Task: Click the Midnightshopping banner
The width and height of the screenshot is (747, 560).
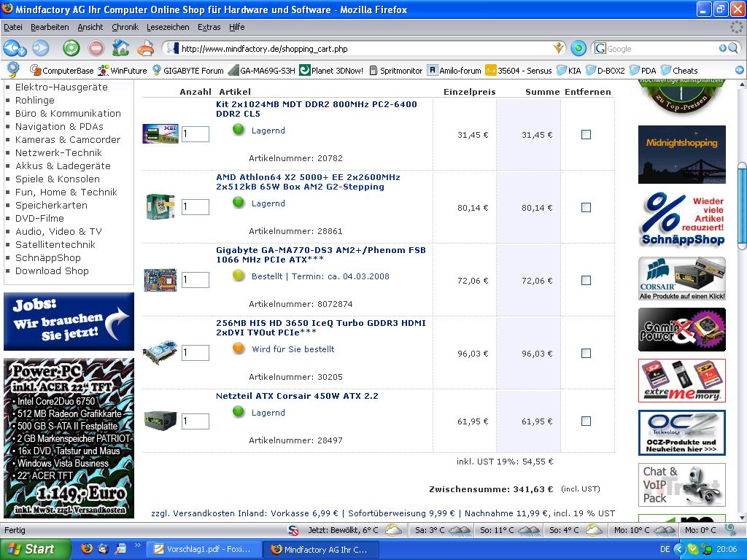Action: click(682, 155)
